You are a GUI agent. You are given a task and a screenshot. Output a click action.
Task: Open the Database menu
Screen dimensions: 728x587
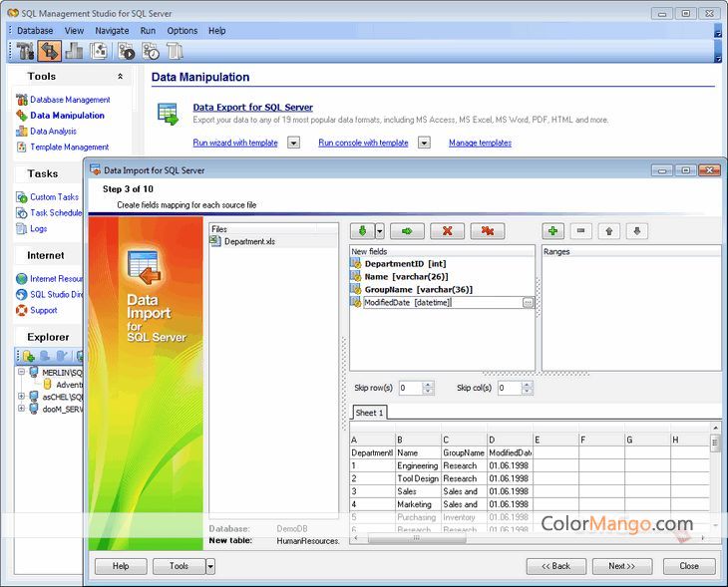(35, 31)
